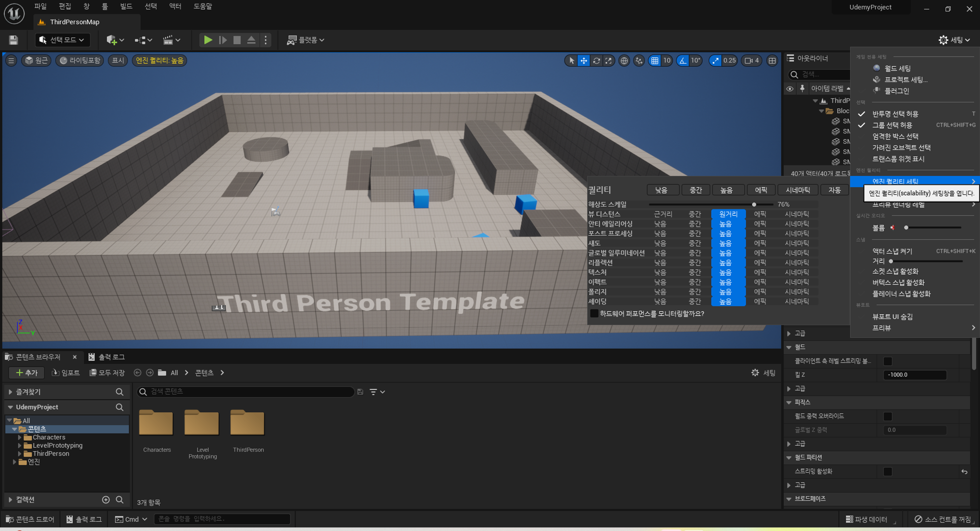Click the pin column icon in Outliner
The image size is (980, 531).
[x=802, y=89]
